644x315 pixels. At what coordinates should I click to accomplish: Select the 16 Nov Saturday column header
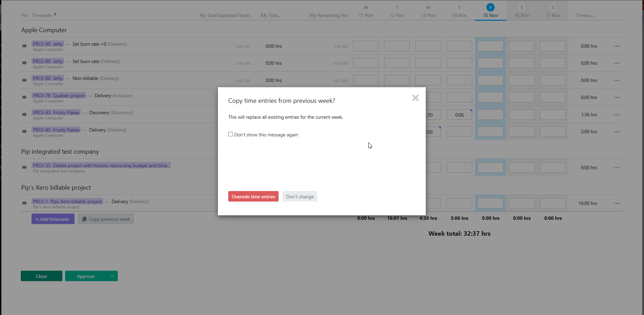point(521,11)
